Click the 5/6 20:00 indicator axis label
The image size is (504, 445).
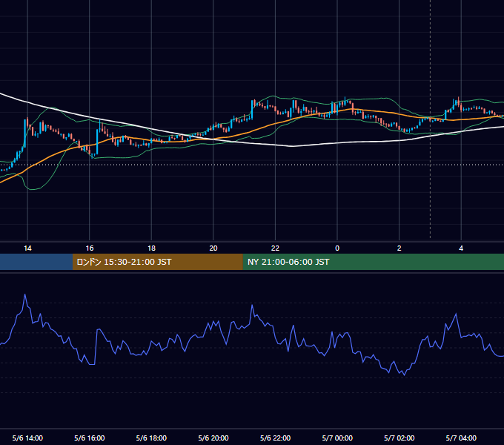click(x=213, y=438)
